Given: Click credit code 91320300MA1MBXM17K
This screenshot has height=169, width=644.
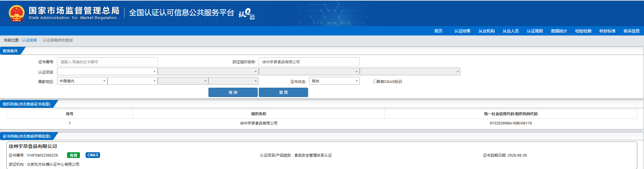Looking at the screenshot, I should click(x=511, y=123).
